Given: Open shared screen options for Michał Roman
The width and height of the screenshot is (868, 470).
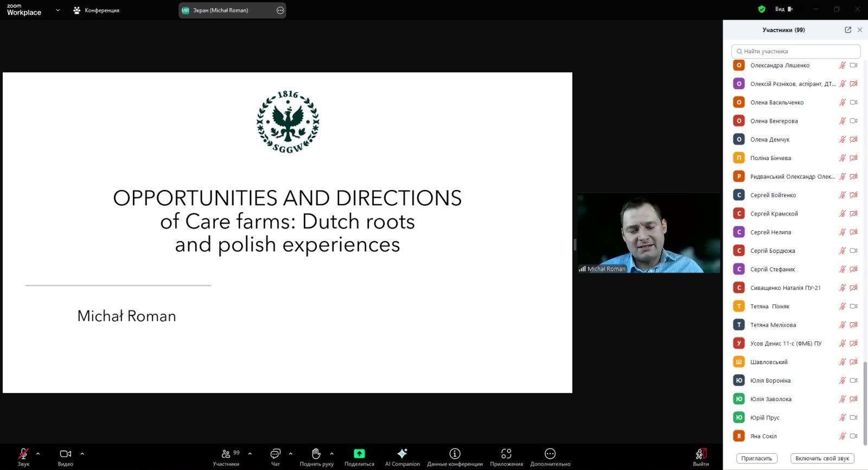Looking at the screenshot, I should [x=280, y=10].
